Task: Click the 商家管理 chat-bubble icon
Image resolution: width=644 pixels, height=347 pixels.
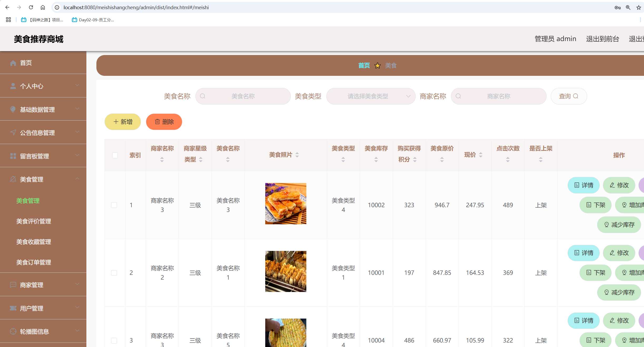Action: click(x=13, y=285)
